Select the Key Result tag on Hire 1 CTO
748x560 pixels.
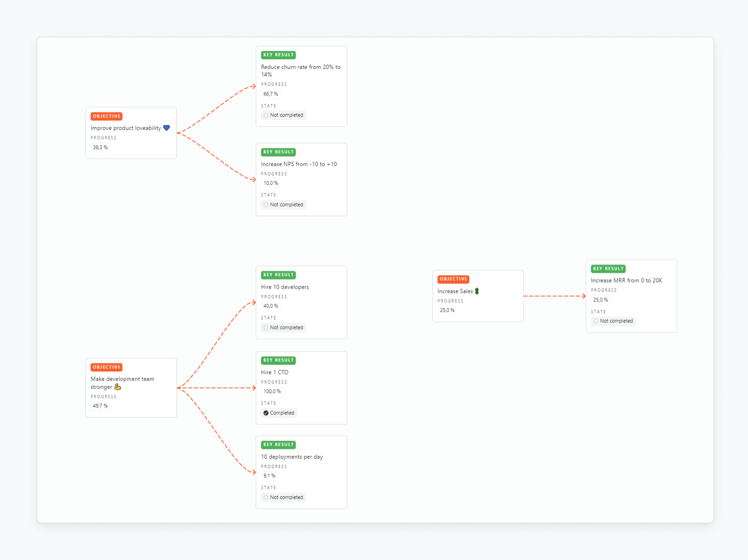(278, 360)
